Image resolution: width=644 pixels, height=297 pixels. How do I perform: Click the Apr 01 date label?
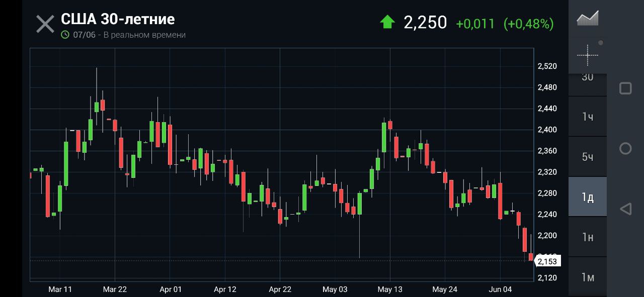[170, 289]
